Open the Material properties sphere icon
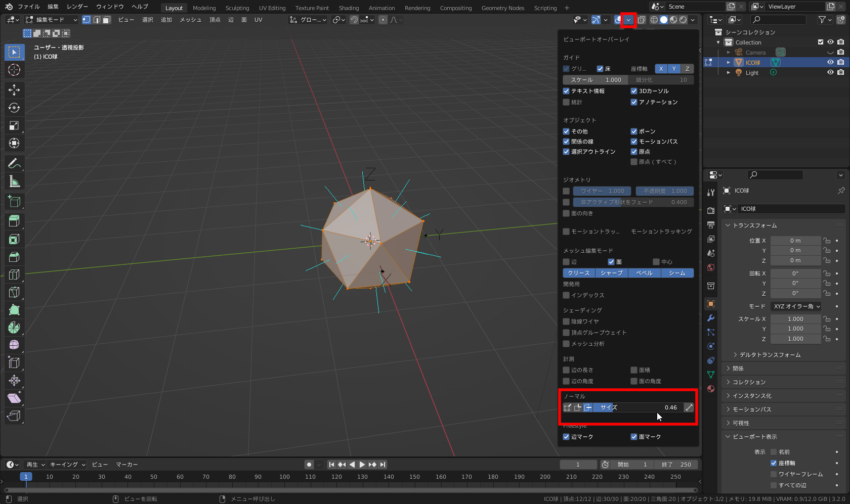This screenshot has width=850, height=504. [710, 389]
